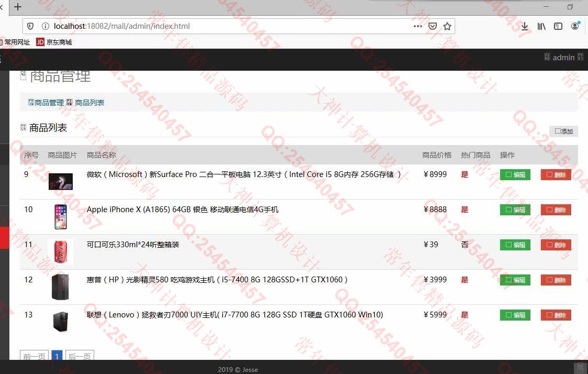
Task: Select page 1 in pagination
Action: point(57,355)
